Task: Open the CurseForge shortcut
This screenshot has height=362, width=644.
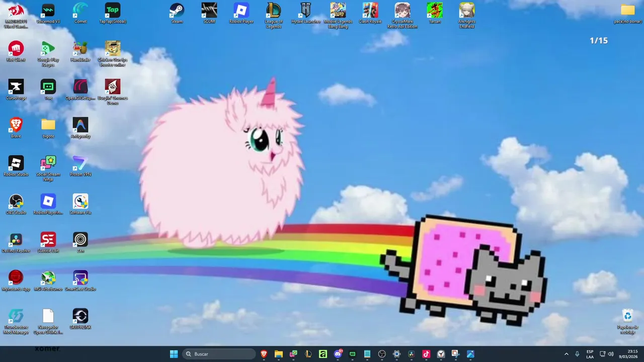Action: [16, 90]
